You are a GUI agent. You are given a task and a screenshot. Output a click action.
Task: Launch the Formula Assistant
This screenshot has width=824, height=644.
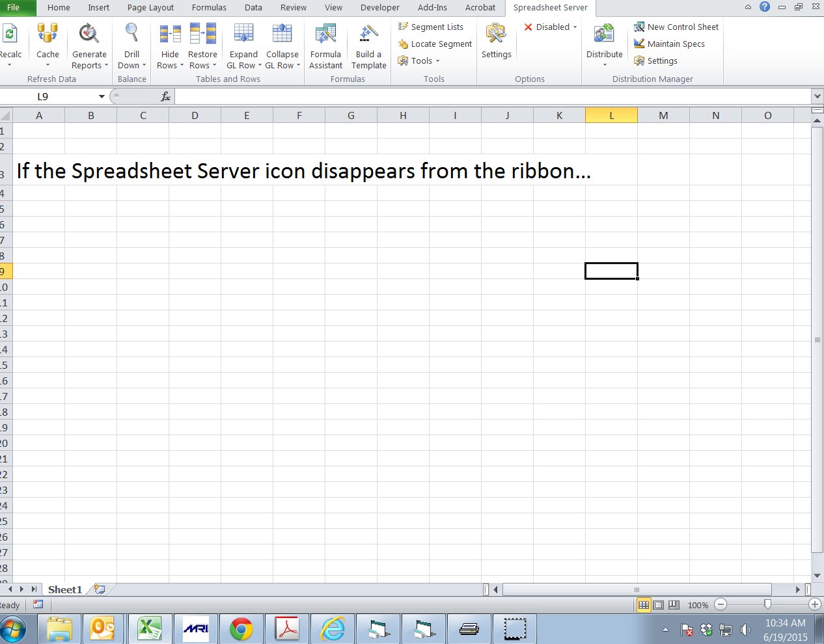pos(325,46)
